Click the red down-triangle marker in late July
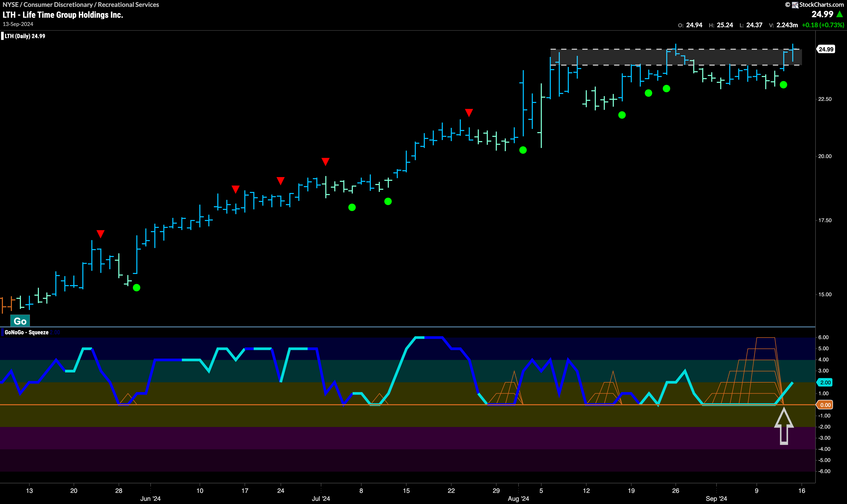 click(469, 112)
